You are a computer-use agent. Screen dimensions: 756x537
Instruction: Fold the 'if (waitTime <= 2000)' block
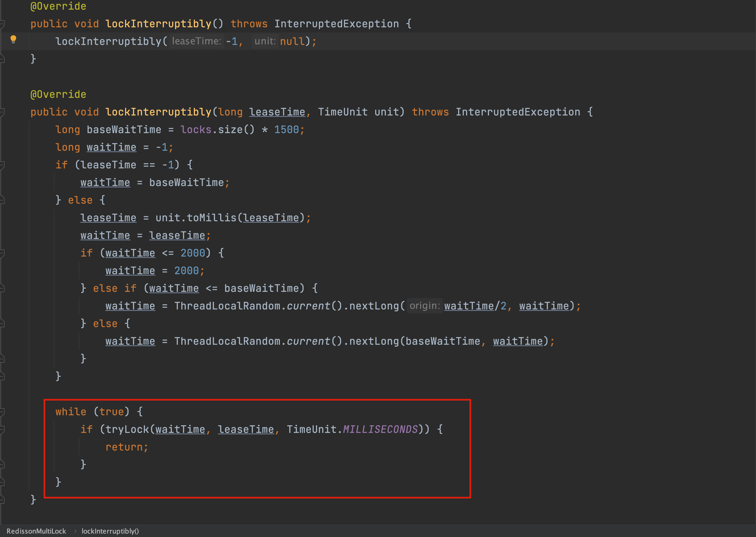2,253
